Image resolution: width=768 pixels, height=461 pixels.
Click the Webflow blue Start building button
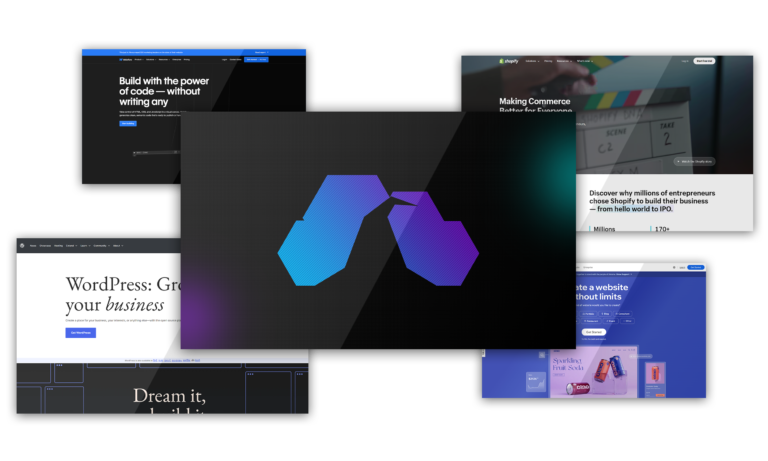tap(128, 123)
